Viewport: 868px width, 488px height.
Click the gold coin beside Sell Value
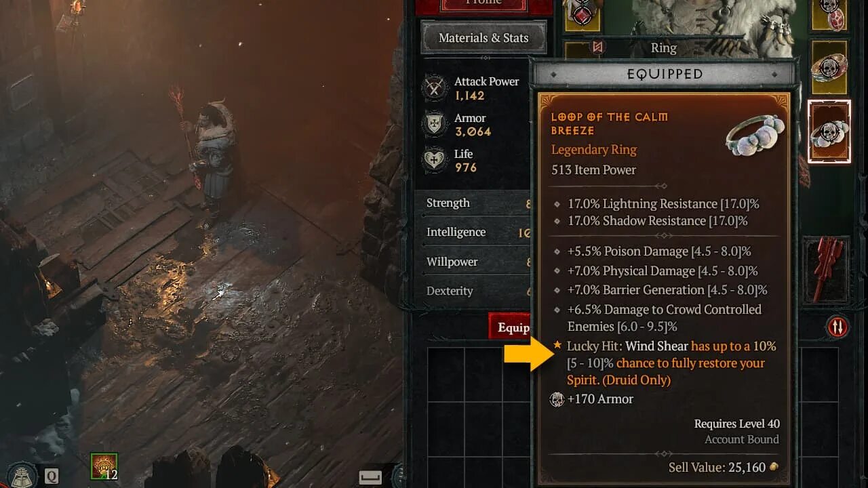pyautogui.click(x=774, y=468)
